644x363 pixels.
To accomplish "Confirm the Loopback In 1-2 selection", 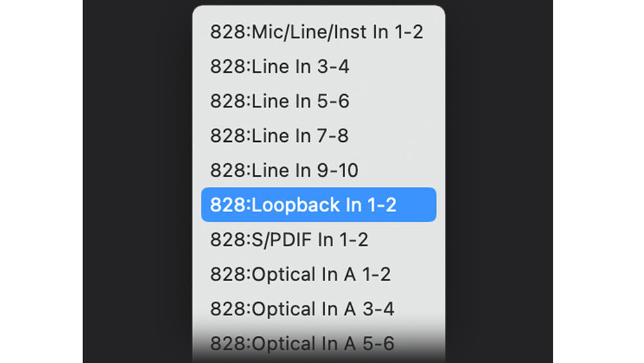I will [x=318, y=205].
